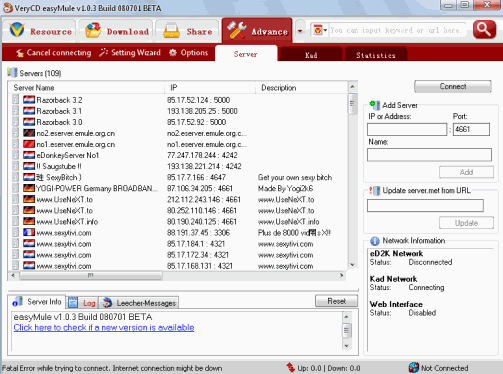Open the Log tab
Image resolution: width=503 pixels, height=374 pixels.
point(82,303)
